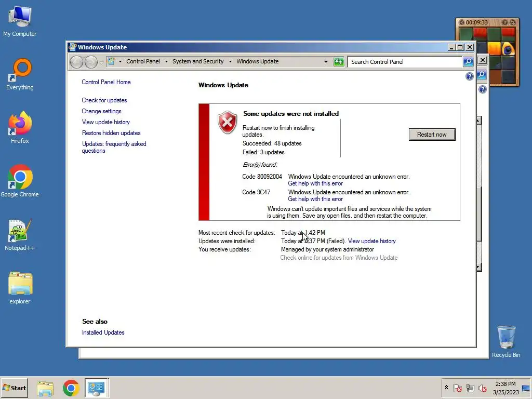Click the help icon on the game widget
Screen dimensions: 532x399
pos(505,22)
